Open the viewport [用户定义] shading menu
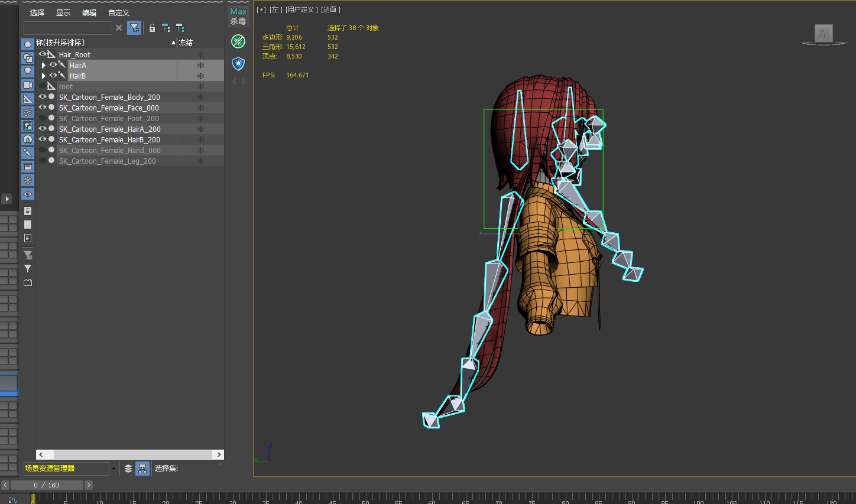This screenshot has height=504, width=856. (301, 9)
